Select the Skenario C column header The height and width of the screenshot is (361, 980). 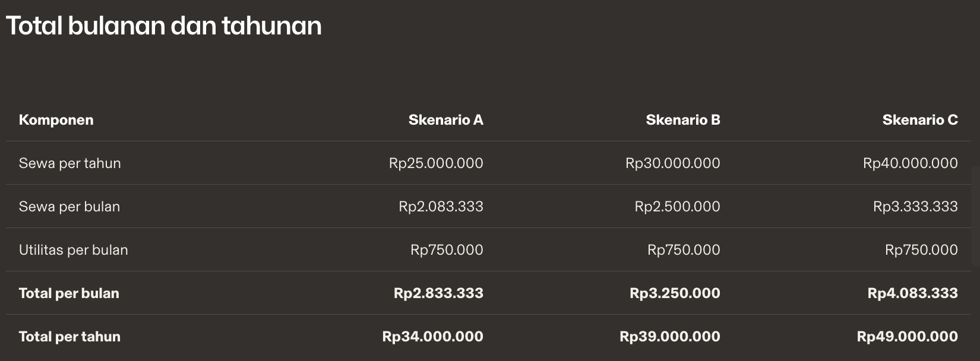(920, 120)
